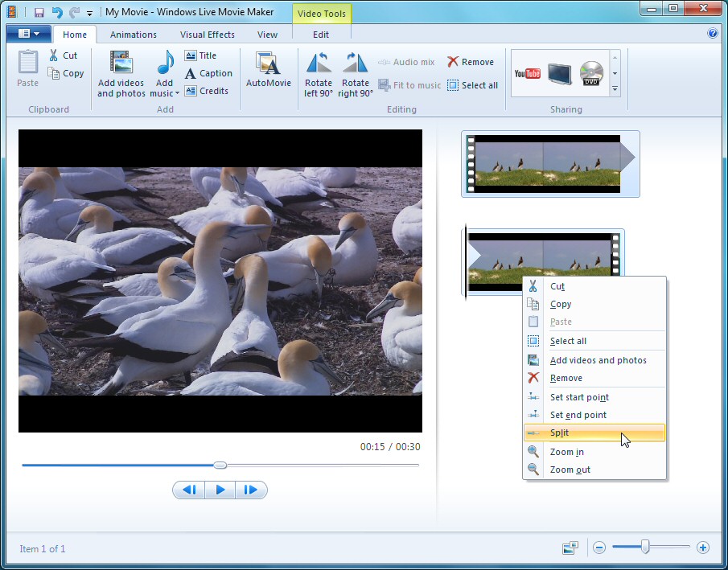Choose Zoom out from the context menu
This screenshot has width=728, height=570.
[x=594, y=470]
